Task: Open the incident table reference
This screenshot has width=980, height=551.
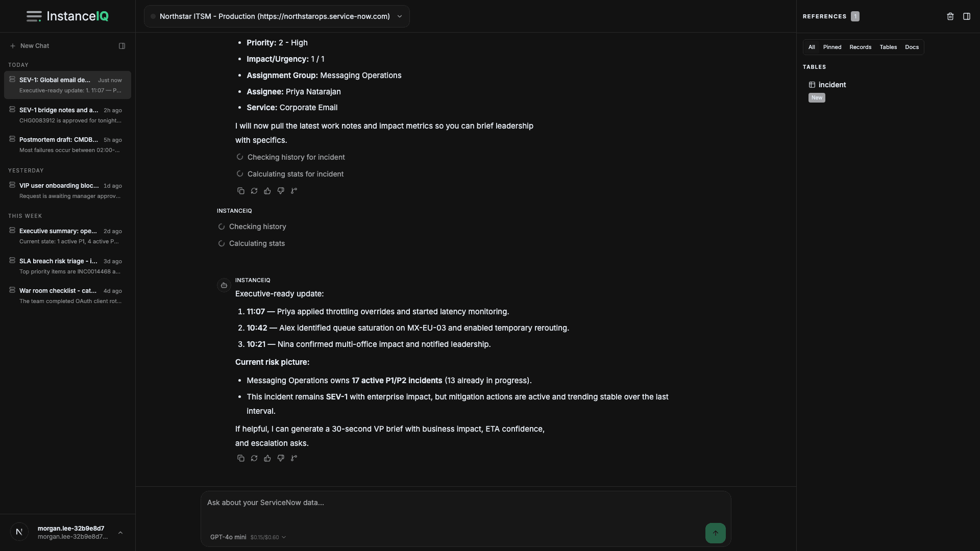Action: [x=832, y=85]
